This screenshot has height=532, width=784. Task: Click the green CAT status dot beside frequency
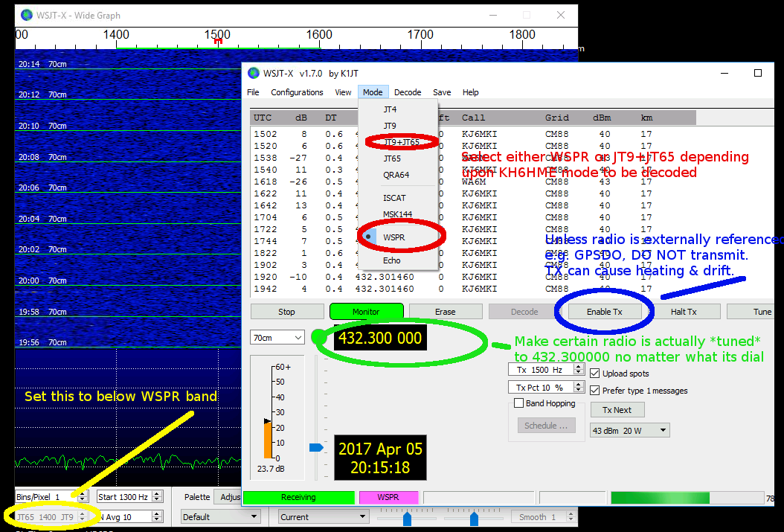[318, 337]
